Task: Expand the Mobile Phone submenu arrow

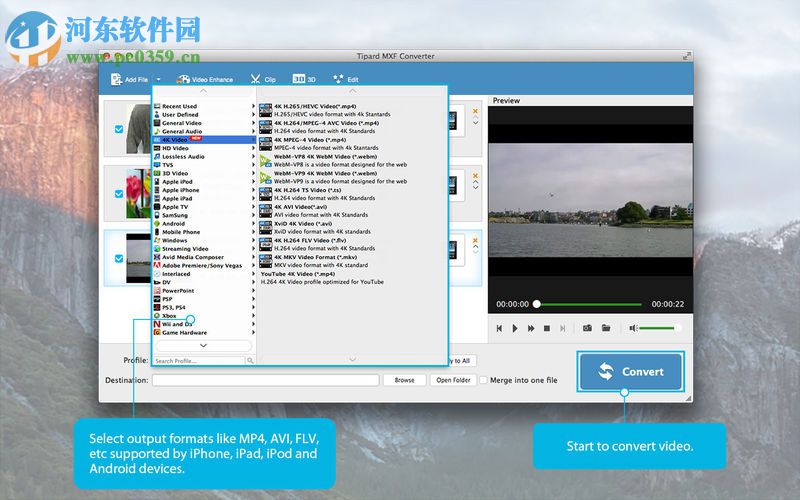Action: [x=253, y=232]
